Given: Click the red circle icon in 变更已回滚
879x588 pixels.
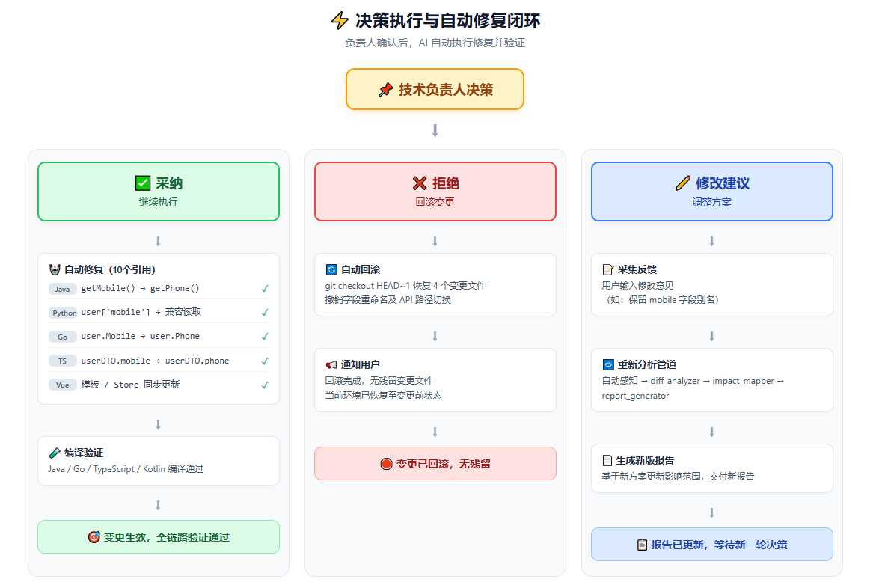Looking at the screenshot, I should coord(386,464).
